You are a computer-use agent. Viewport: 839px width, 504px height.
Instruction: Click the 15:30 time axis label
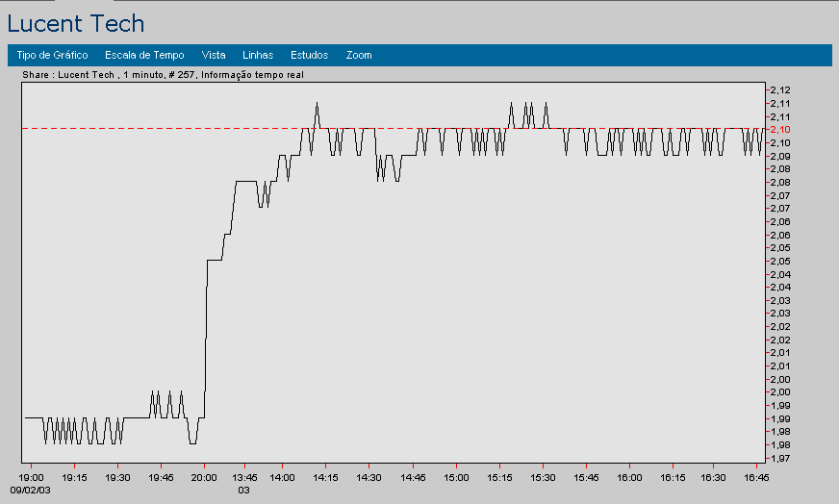[x=543, y=477]
